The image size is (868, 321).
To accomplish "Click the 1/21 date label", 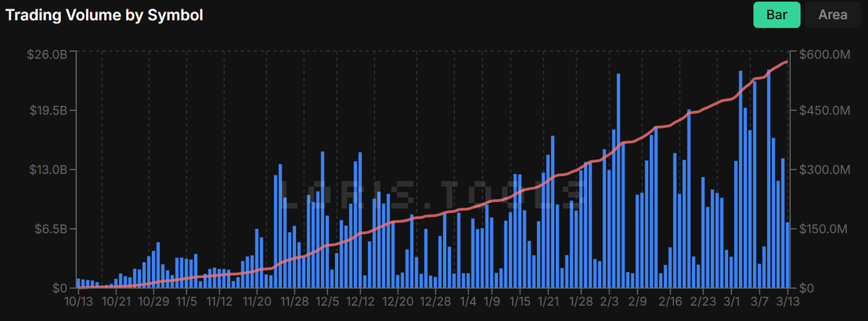I will pos(549,303).
